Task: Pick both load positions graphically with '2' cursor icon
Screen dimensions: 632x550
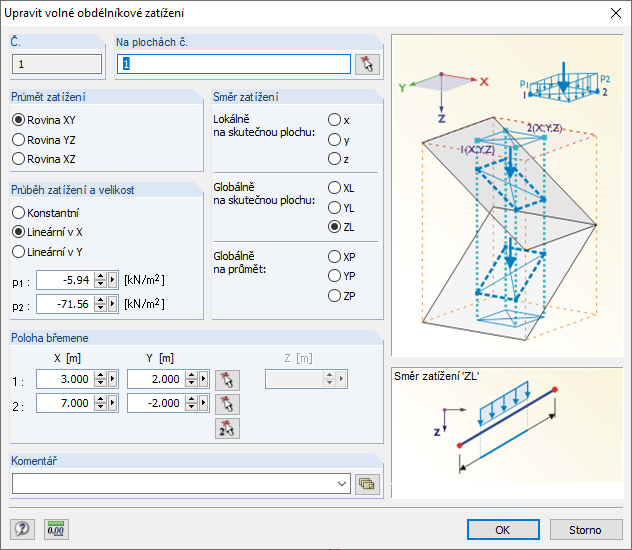Action: coord(227,429)
